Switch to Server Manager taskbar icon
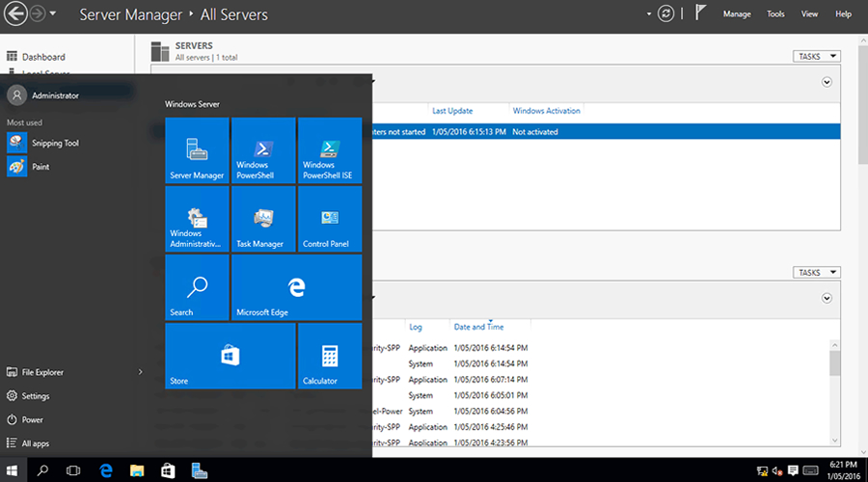Screen dimensions: 868x482 click(200, 470)
